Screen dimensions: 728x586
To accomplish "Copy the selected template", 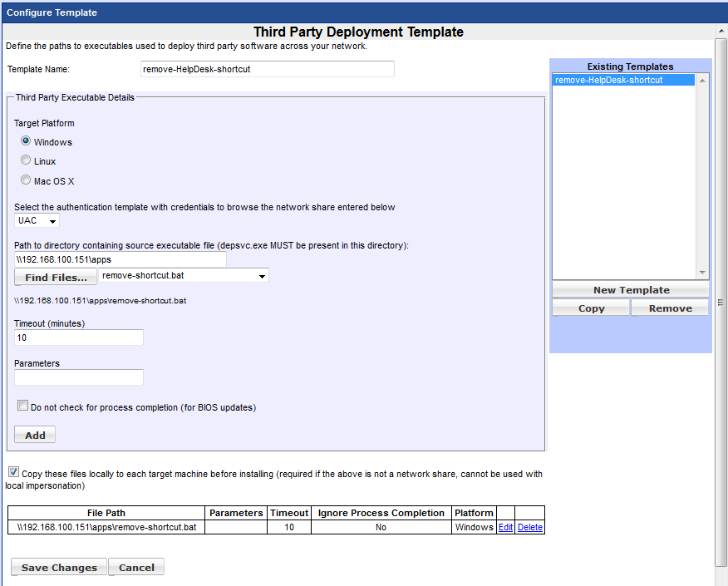I will 591,308.
